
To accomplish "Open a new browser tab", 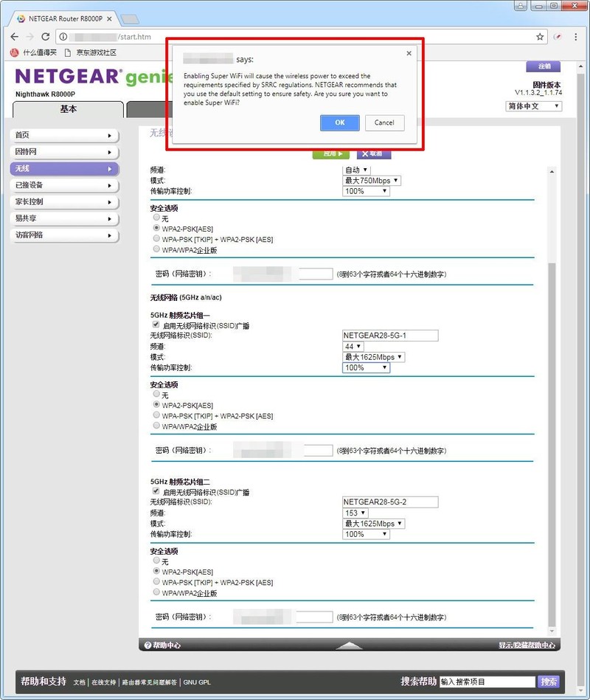I will [x=129, y=18].
